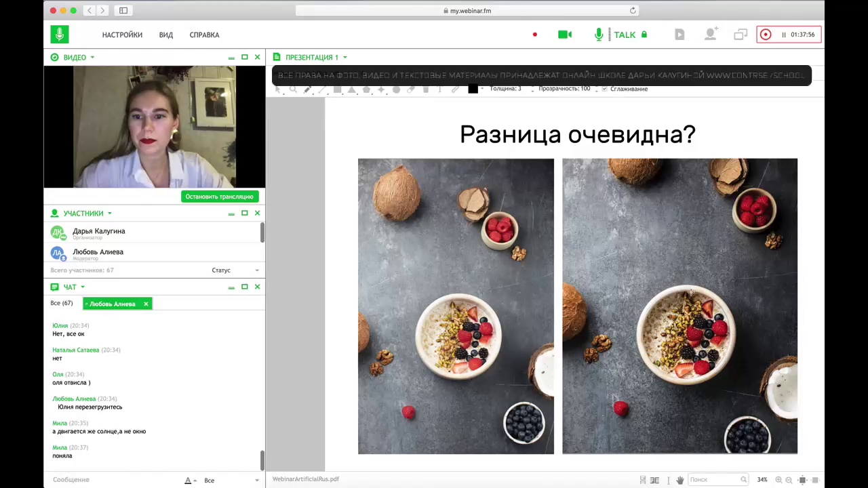Open the СПРАВКА menu

204,35
